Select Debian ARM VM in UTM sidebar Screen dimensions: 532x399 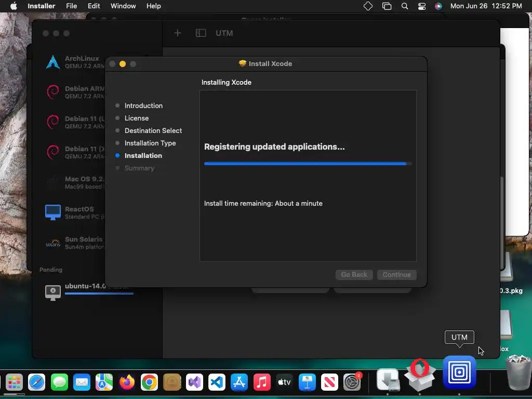(x=75, y=92)
